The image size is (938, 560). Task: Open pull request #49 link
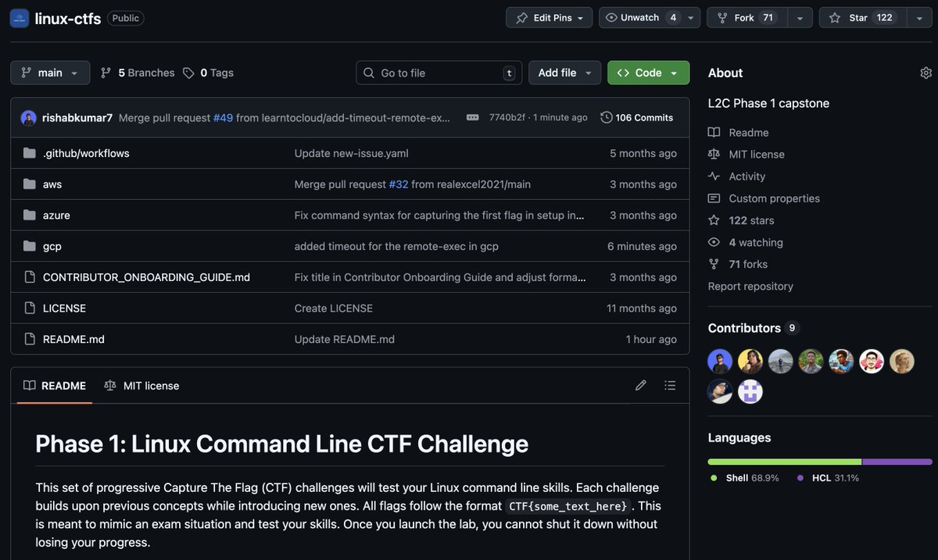[223, 118]
